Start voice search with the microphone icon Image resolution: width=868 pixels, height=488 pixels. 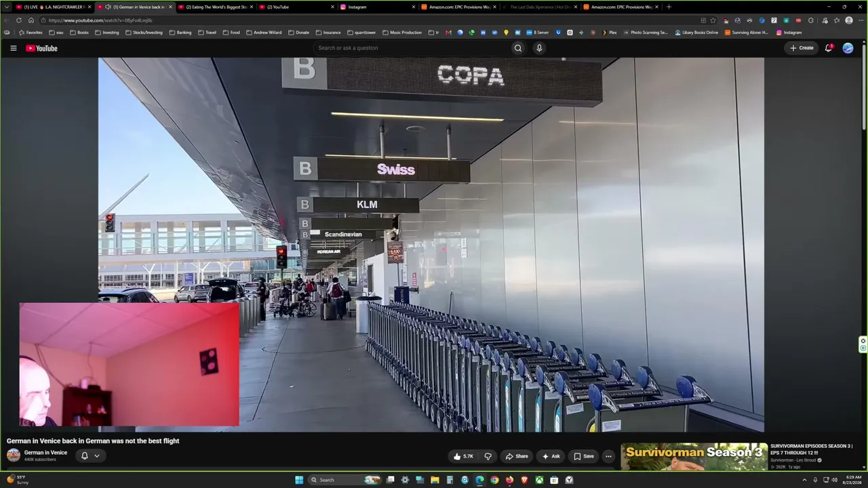[x=539, y=48]
